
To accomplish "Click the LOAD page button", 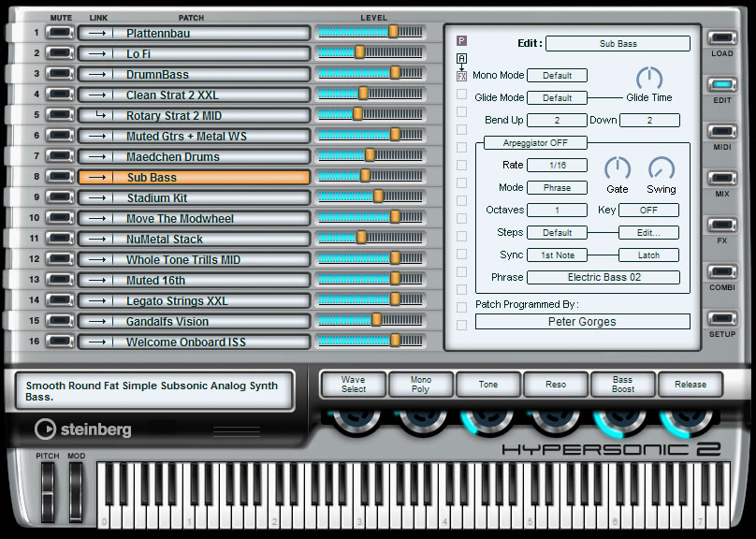I will 721,38.
